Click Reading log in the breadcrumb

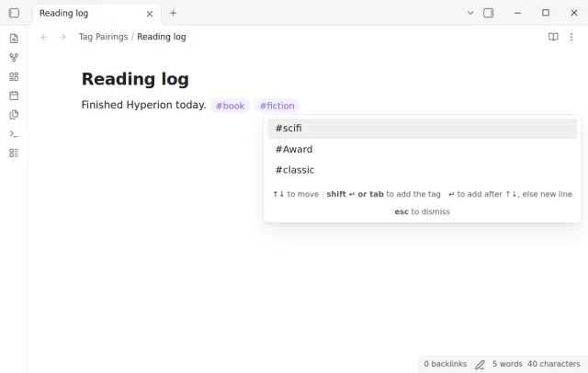[x=162, y=37]
